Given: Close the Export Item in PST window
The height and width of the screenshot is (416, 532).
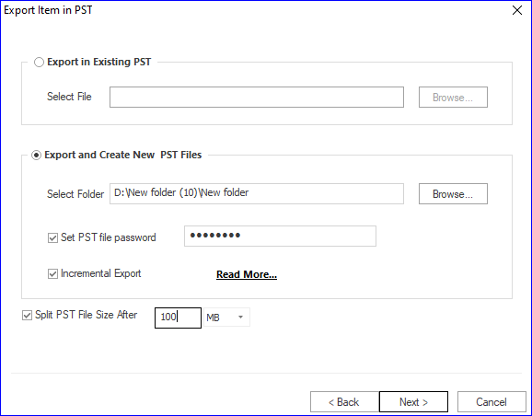Looking at the screenshot, I should pyautogui.click(x=517, y=10).
